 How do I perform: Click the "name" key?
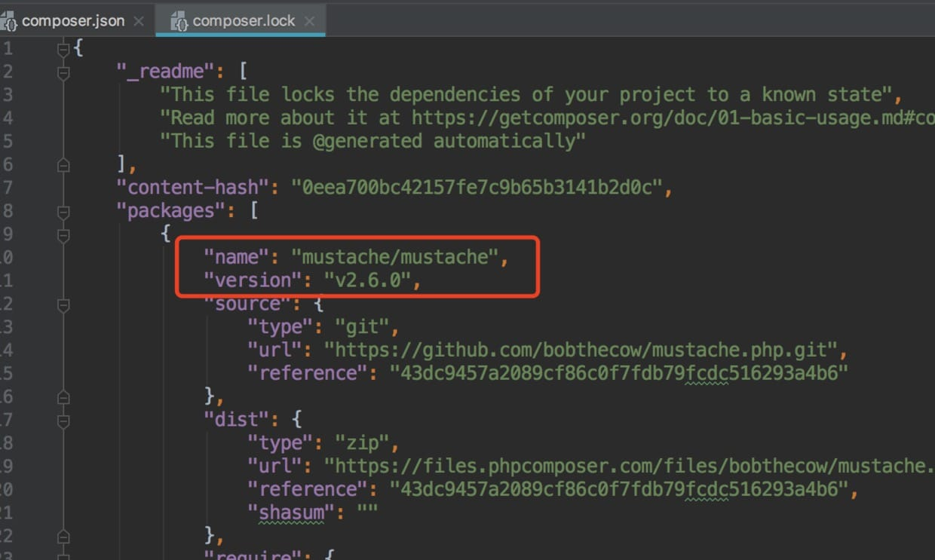point(237,257)
